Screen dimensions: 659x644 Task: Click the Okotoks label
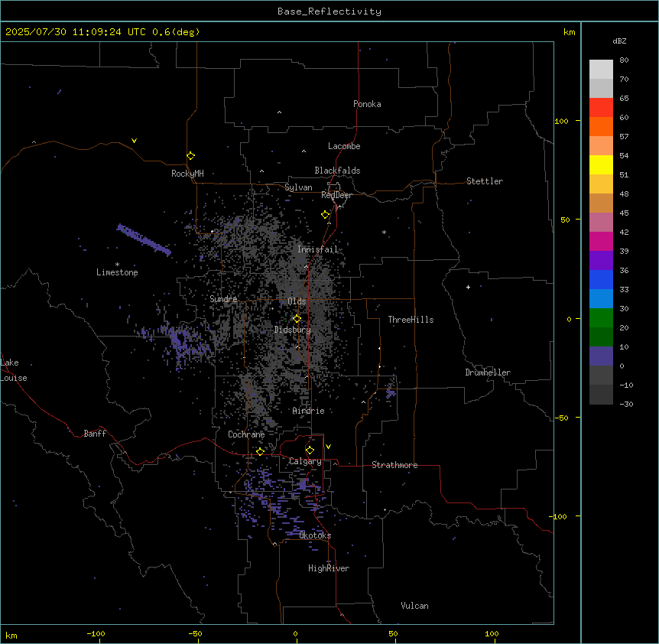[315, 535]
